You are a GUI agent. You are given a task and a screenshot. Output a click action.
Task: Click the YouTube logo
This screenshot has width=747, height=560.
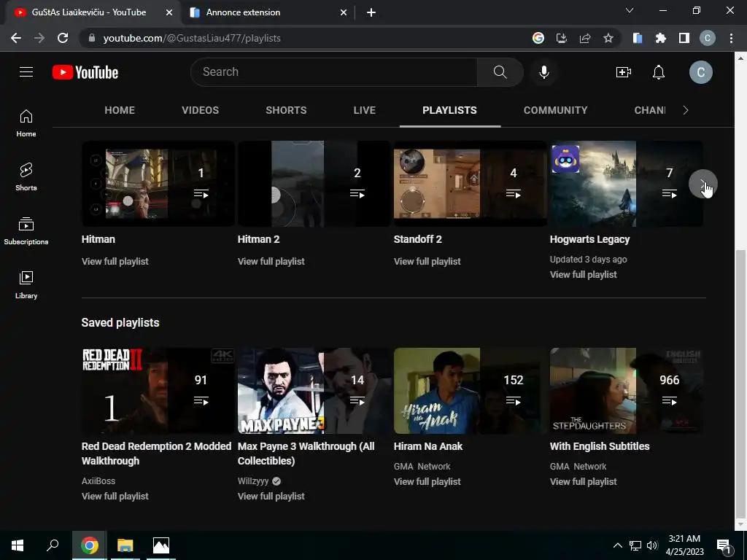click(x=85, y=72)
